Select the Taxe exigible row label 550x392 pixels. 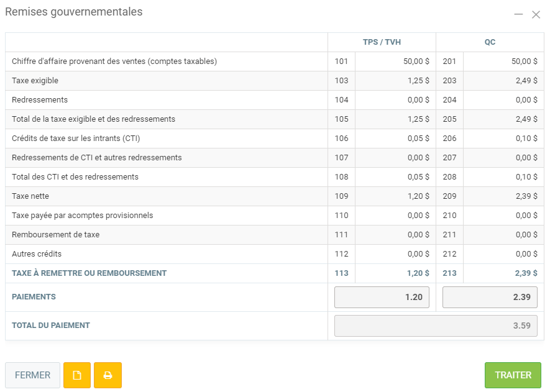pyautogui.click(x=35, y=81)
